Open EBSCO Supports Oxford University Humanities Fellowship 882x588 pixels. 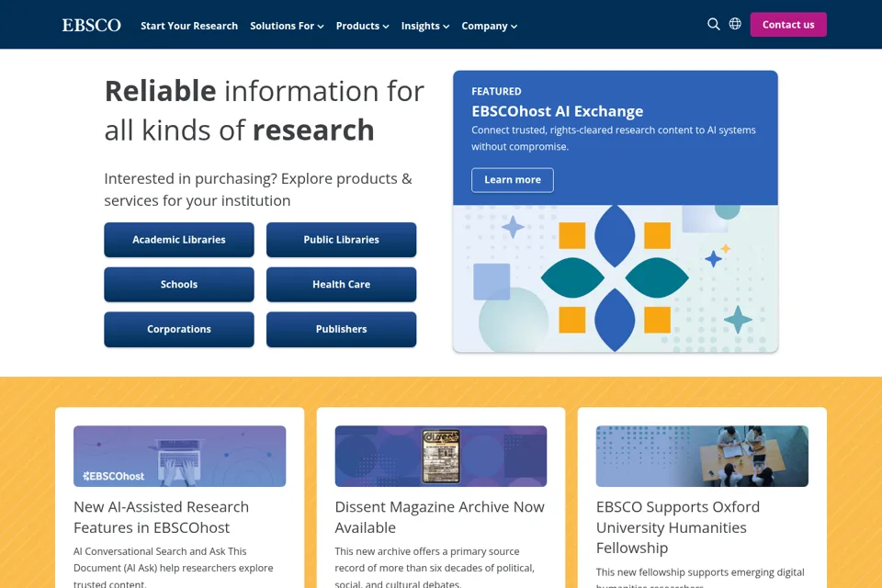(x=678, y=527)
